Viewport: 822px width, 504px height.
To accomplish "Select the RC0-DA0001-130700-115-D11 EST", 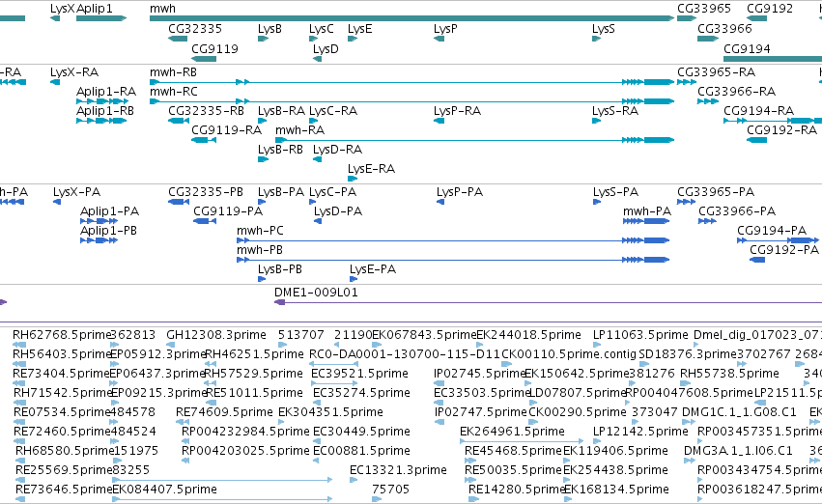I will [333, 364].
